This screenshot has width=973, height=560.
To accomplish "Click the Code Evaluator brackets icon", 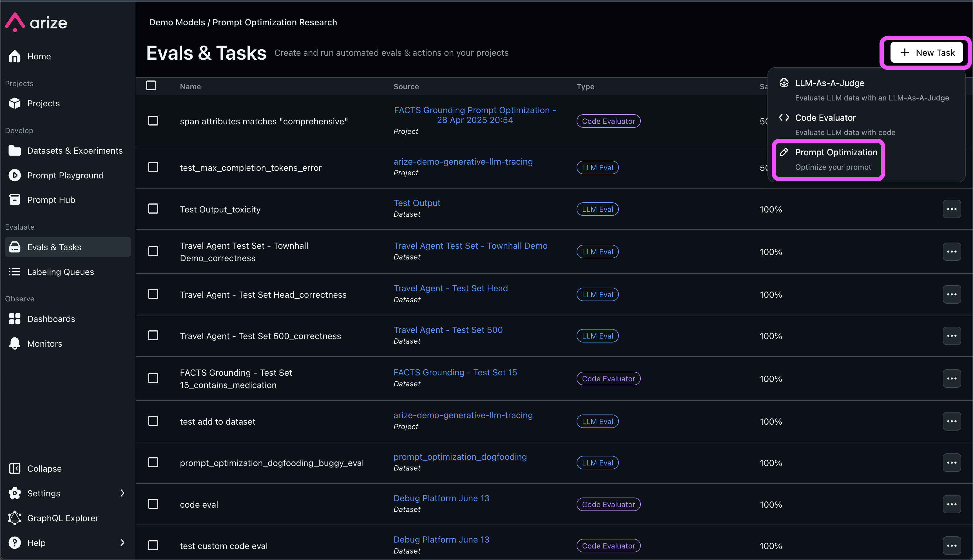I will point(784,117).
